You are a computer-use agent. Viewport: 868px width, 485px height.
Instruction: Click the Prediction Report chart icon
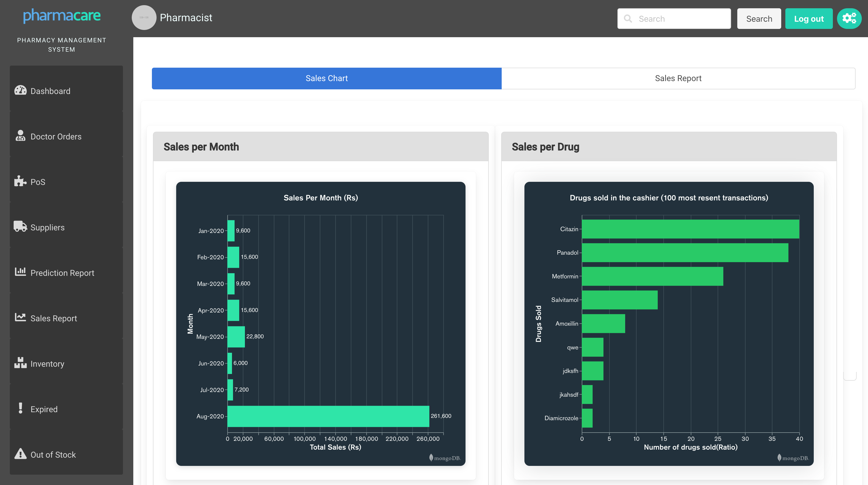tap(20, 271)
